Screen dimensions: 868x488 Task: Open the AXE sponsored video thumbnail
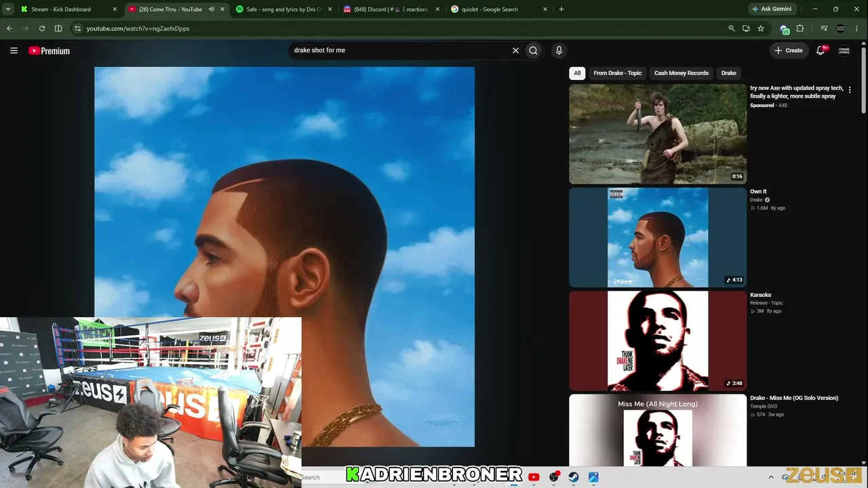[x=658, y=134]
